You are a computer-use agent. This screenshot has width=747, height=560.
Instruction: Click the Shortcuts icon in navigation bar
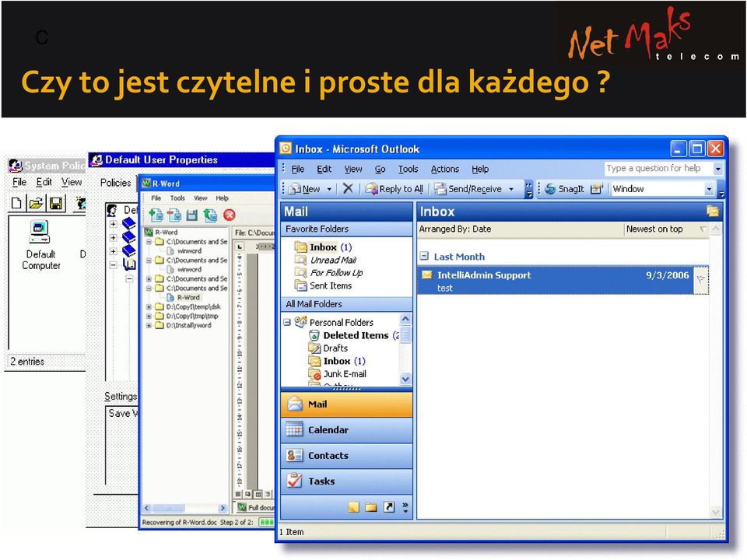coord(389,507)
